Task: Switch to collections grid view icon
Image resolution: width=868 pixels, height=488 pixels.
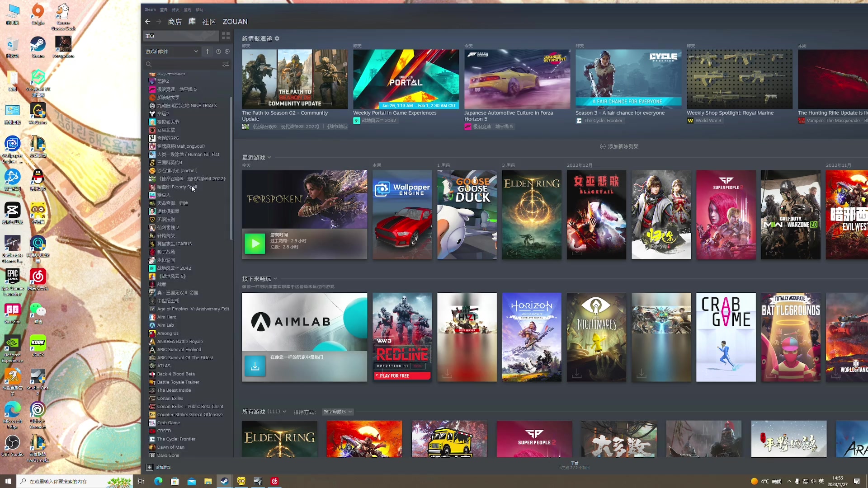Action: coord(226,36)
